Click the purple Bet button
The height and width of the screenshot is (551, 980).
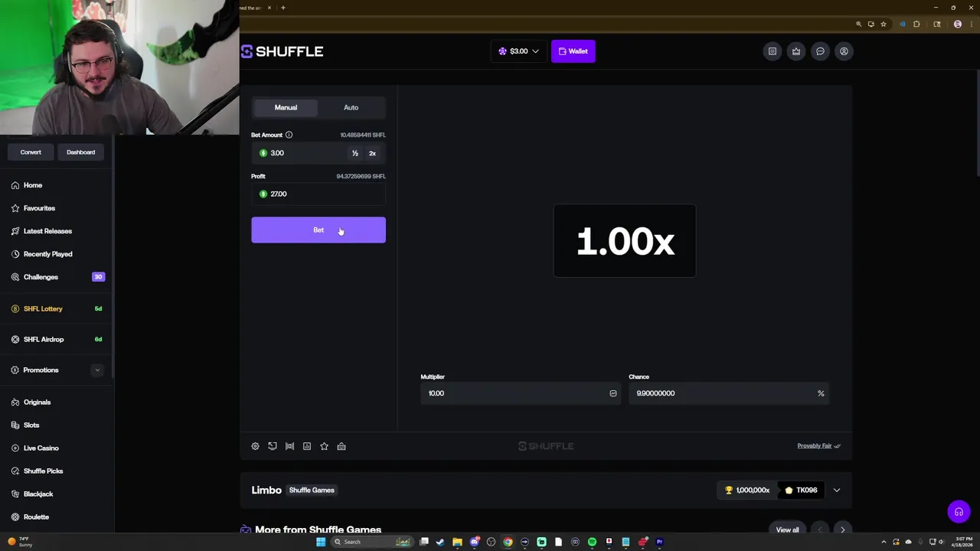coord(318,230)
